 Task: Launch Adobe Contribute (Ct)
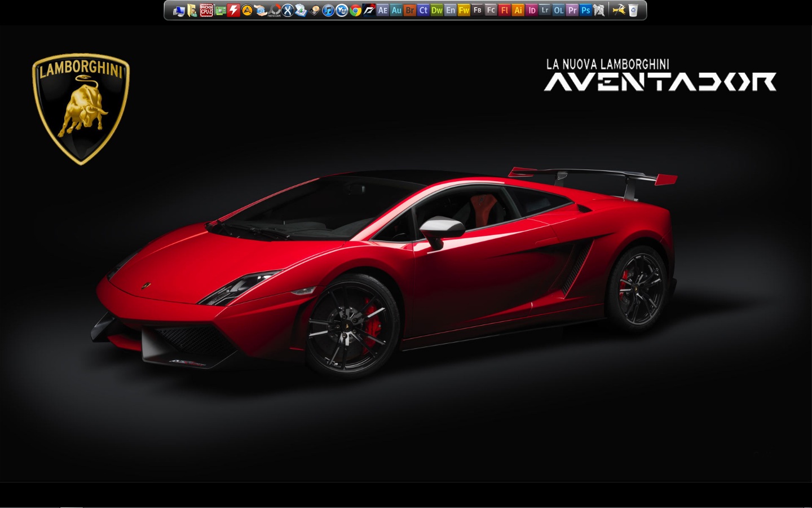pyautogui.click(x=423, y=10)
